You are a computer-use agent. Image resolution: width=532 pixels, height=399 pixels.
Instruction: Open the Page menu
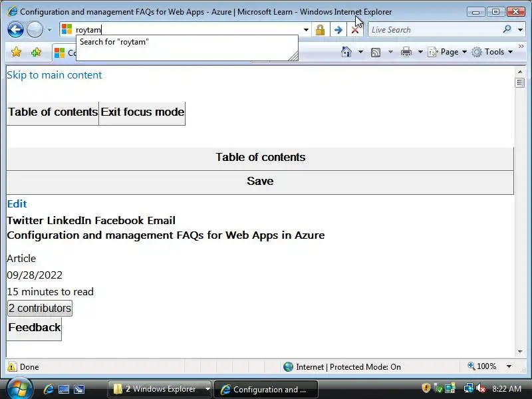pos(447,52)
